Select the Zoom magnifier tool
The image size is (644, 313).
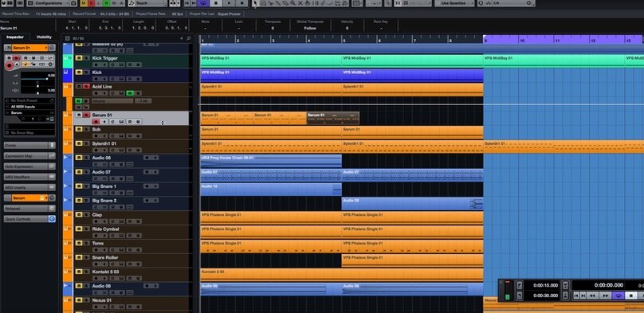pos(293,3)
